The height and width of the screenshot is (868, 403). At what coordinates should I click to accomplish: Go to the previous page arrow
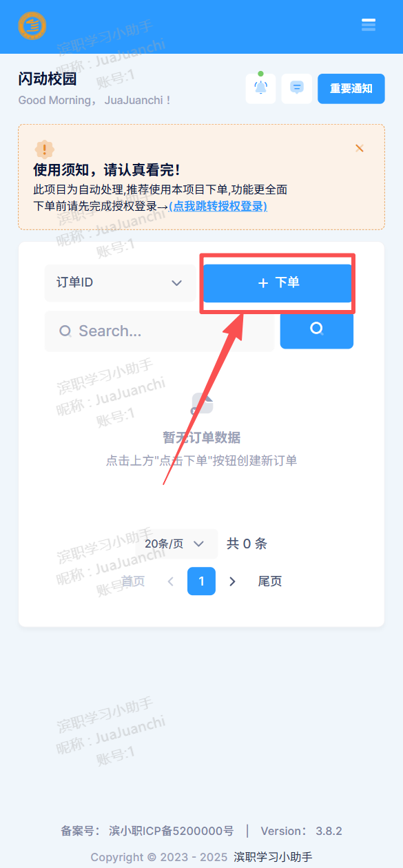170,581
